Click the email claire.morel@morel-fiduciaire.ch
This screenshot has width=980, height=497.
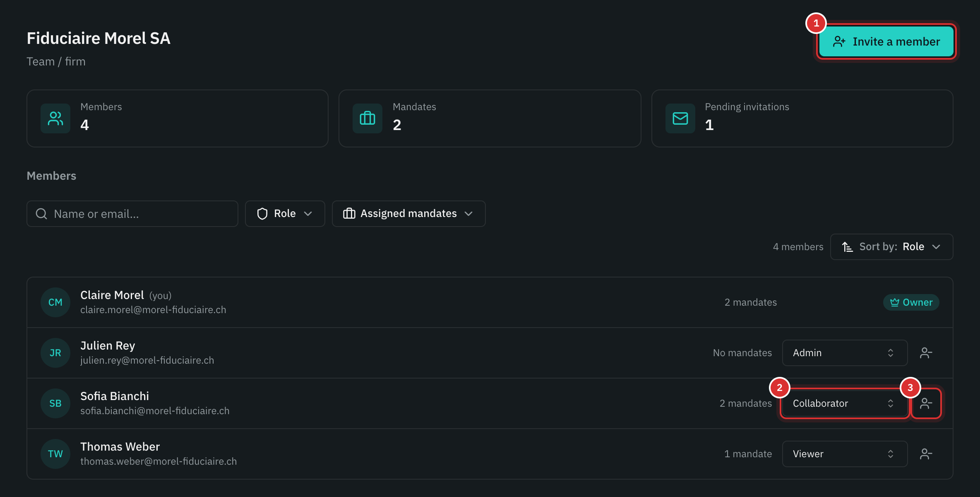coord(153,310)
